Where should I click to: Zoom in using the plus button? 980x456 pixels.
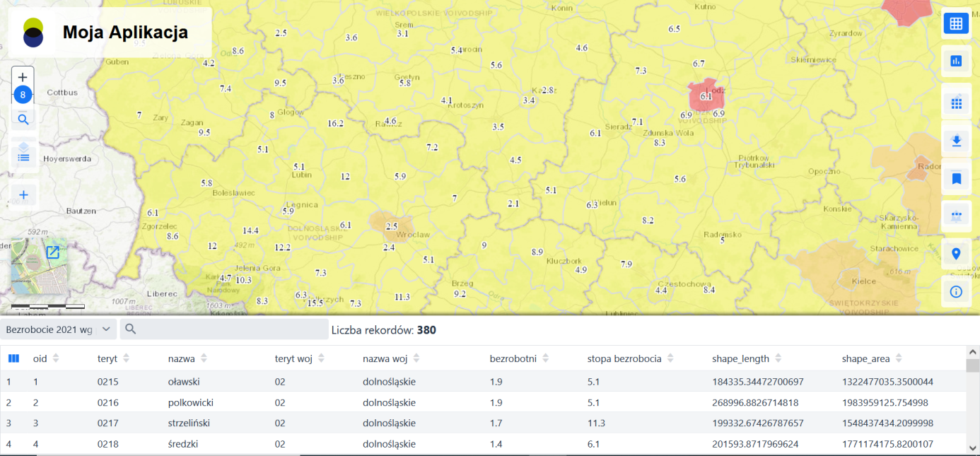23,77
